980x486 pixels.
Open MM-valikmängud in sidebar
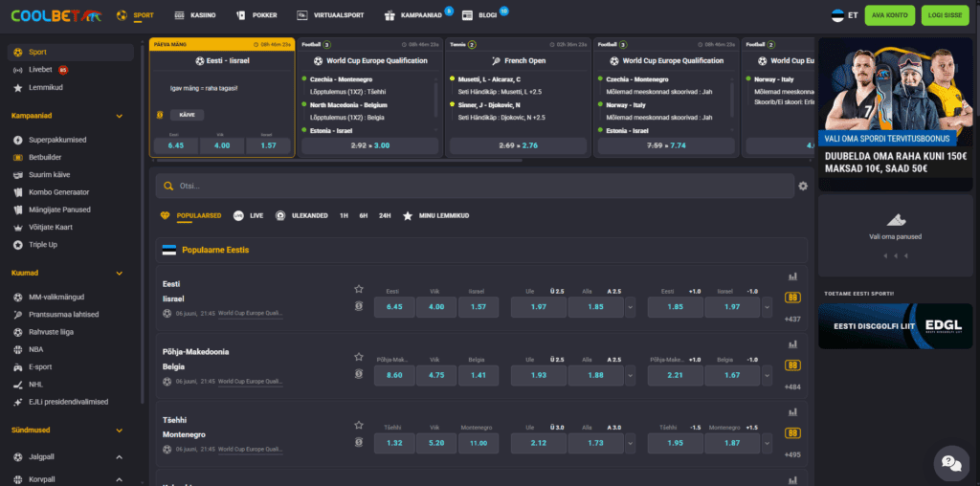pos(56,298)
